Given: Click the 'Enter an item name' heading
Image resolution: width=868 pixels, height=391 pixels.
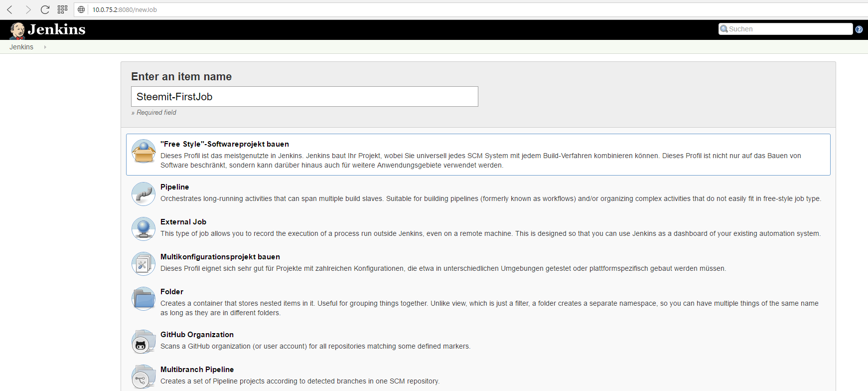Looking at the screenshot, I should (x=181, y=76).
